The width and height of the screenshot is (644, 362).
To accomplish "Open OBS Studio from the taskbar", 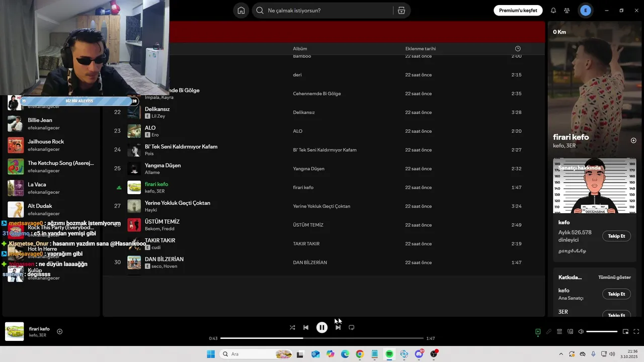I will (x=434, y=354).
